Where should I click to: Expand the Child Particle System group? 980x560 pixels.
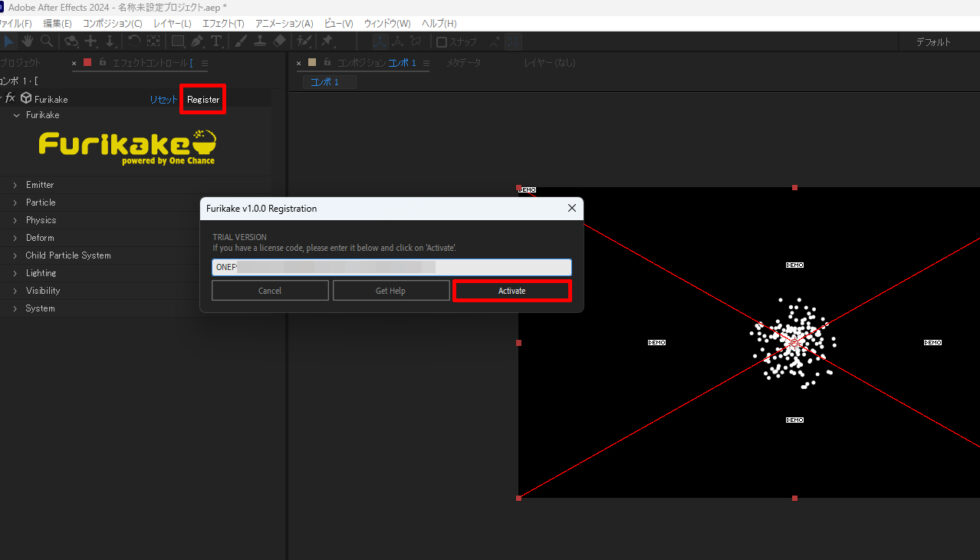coord(15,255)
